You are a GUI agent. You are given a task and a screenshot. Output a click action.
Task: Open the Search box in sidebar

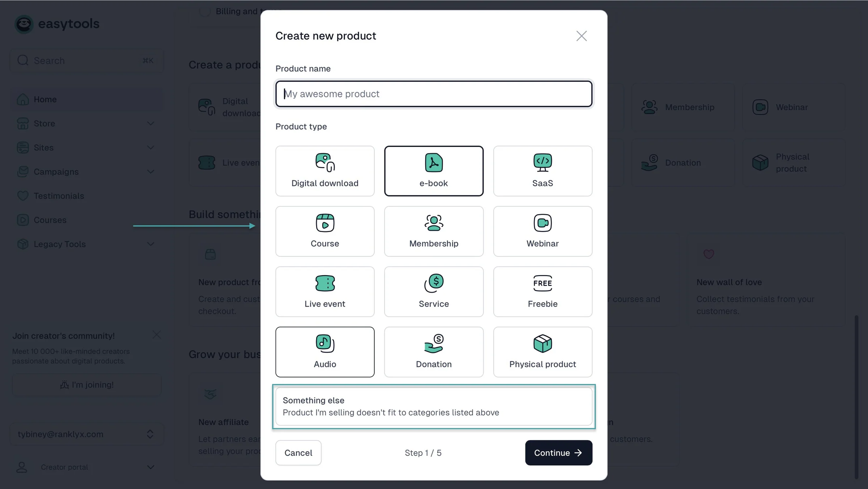[x=87, y=60]
